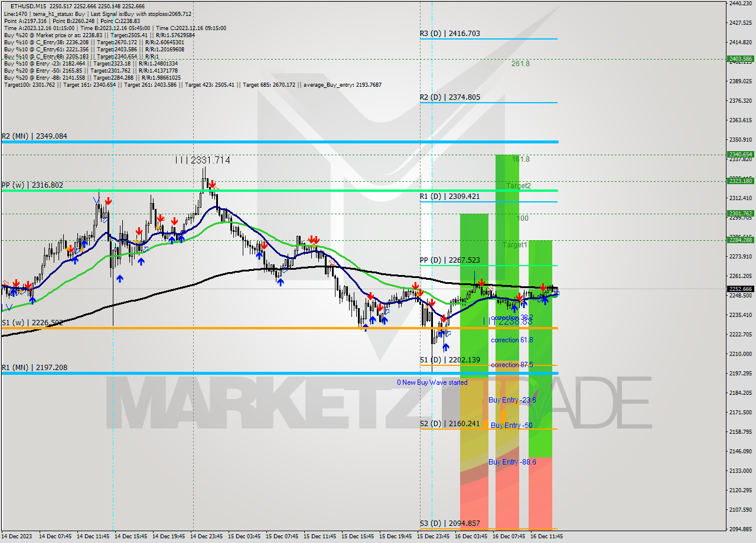Select the tema_h1_status Buy signal line
This screenshot has width=756, height=543.
pos(97,14)
